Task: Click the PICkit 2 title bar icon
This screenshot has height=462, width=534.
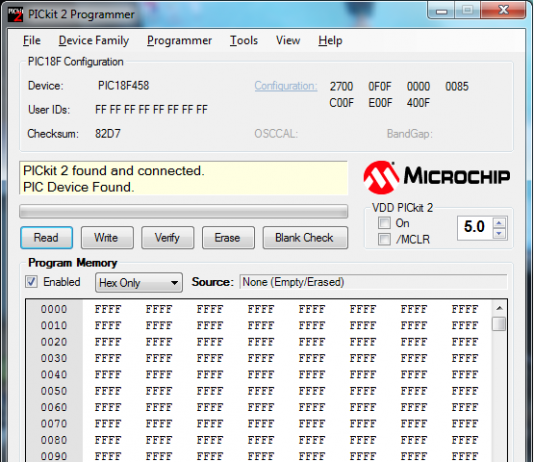Action: (16, 15)
